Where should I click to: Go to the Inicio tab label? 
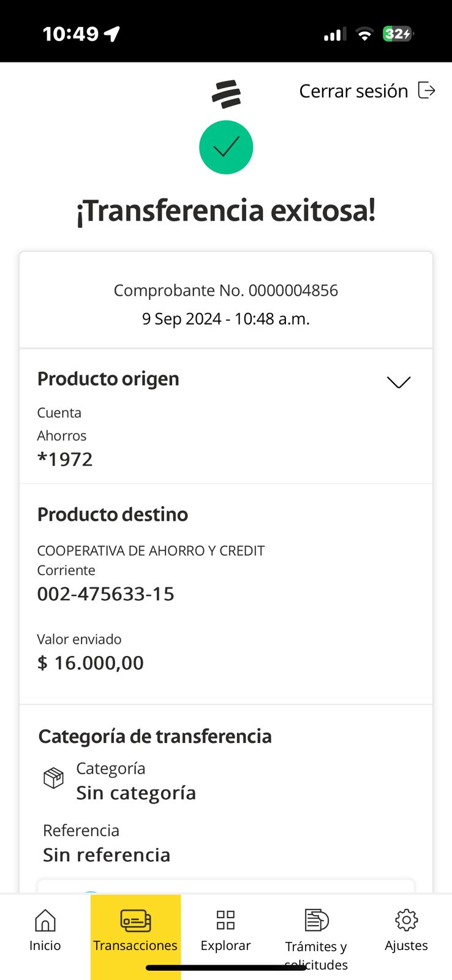pos(45,945)
